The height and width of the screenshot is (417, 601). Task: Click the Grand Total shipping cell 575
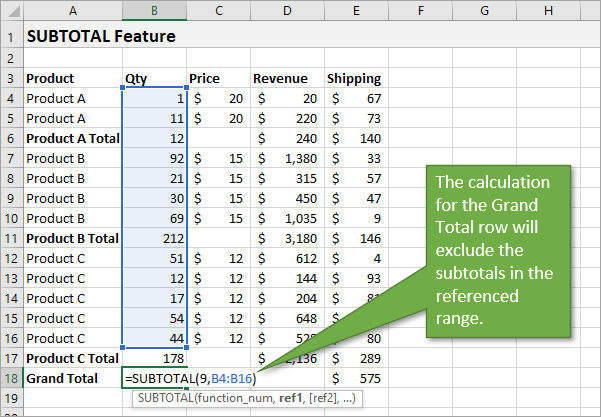point(355,378)
